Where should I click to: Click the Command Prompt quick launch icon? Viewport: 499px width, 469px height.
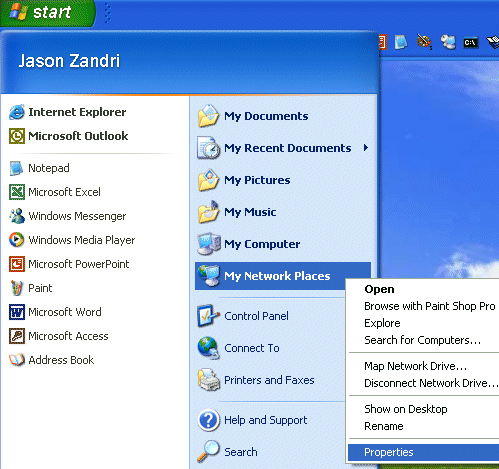point(471,43)
